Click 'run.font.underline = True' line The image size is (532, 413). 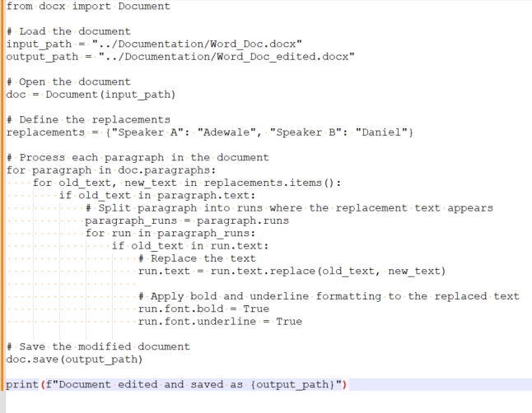220,322
